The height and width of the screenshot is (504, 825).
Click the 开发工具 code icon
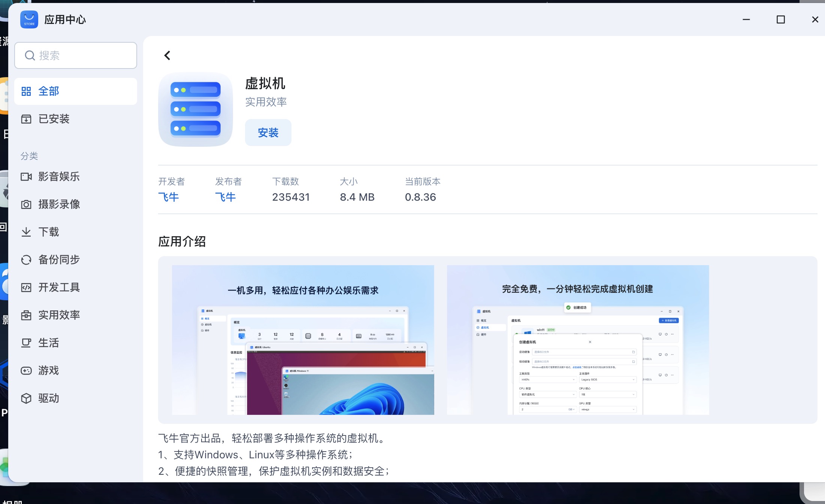[26, 288]
